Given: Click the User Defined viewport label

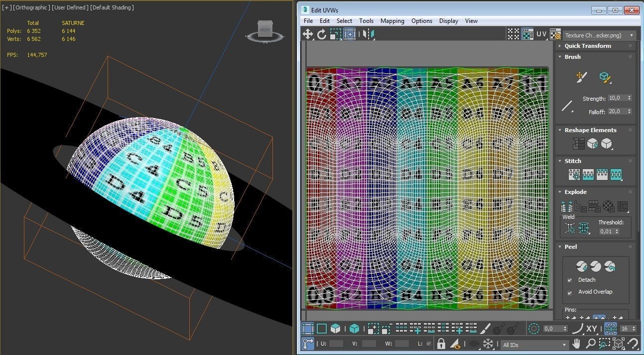Looking at the screenshot, I should pos(71,7).
